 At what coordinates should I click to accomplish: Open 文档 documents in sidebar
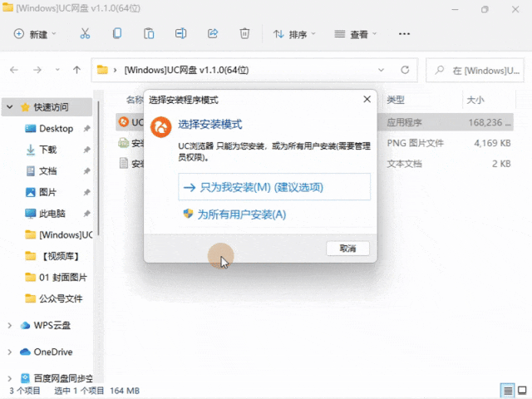42,171
